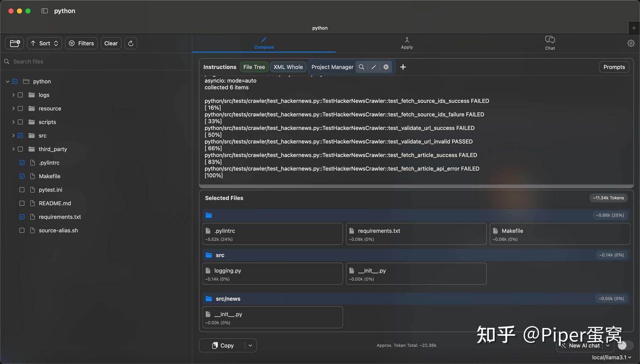Open a new folder using the folder-plus icon
This screenshot has height=364, width=640.
tap(14, 43)
